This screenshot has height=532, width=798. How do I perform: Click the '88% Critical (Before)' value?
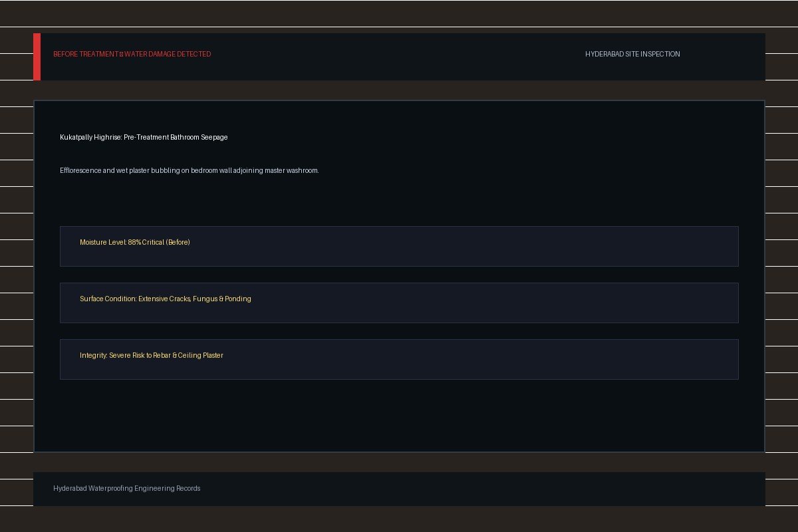(159, 242)
